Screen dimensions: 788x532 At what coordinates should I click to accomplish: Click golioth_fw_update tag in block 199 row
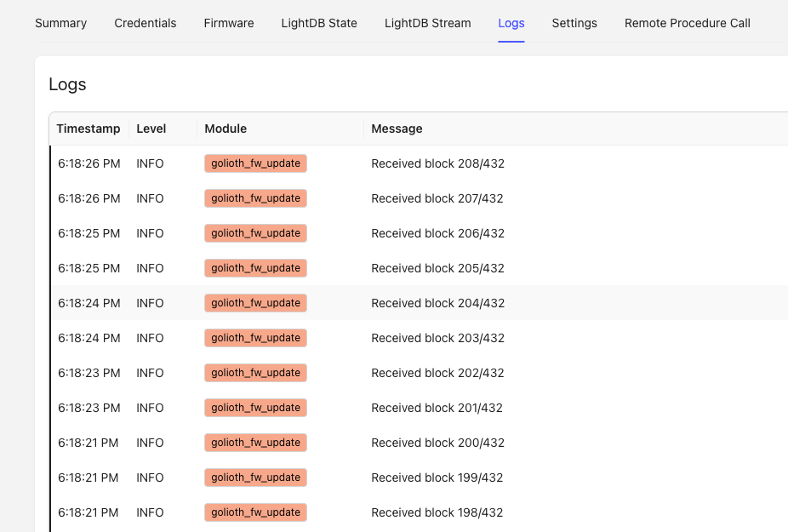tap(255, 478)
